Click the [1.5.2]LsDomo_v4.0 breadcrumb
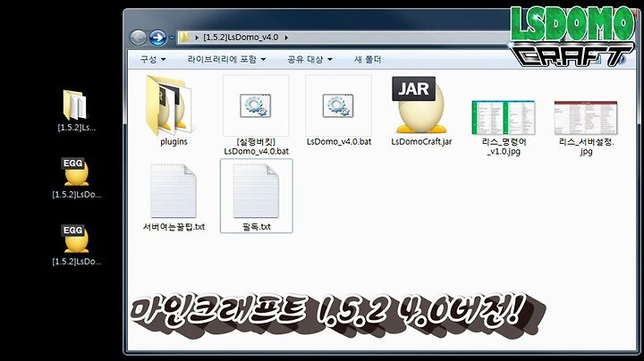Screen dimensions: 644x361 coord(241,38)
